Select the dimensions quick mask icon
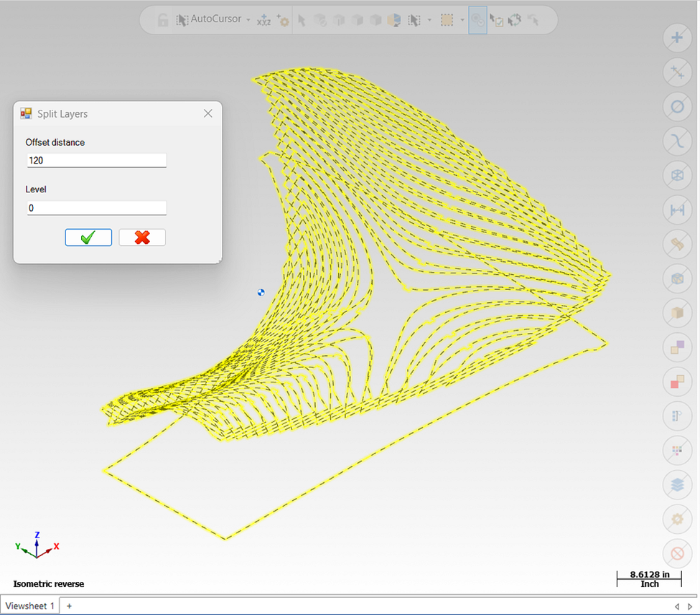Screen dimensions: 700x615 click(x=677, y=210)
